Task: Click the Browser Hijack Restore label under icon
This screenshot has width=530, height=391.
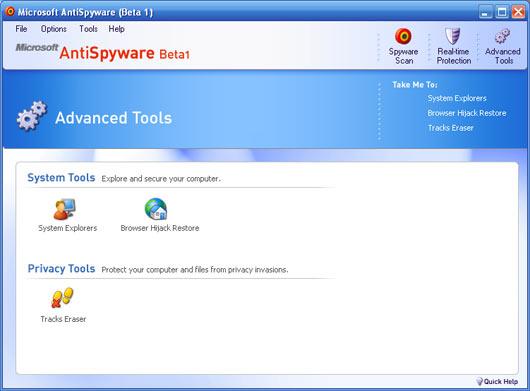Action: tap(160, 228)
